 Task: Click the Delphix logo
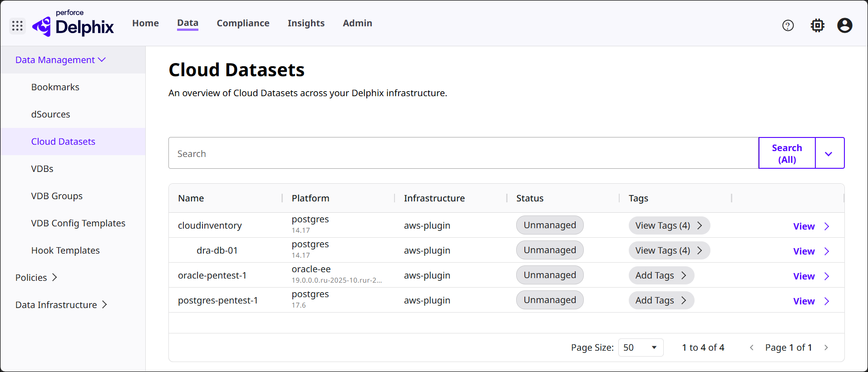[x=74, y=25]
